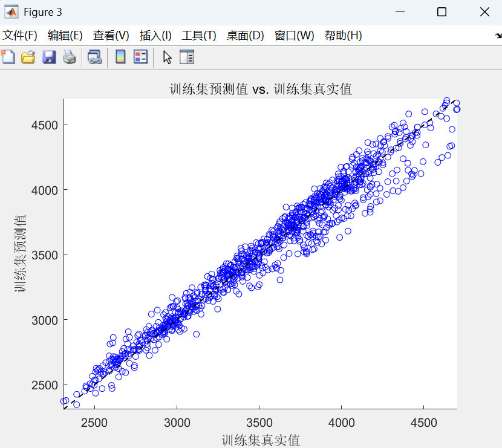Click x-axis label 训练集真实值

point(261,440)
